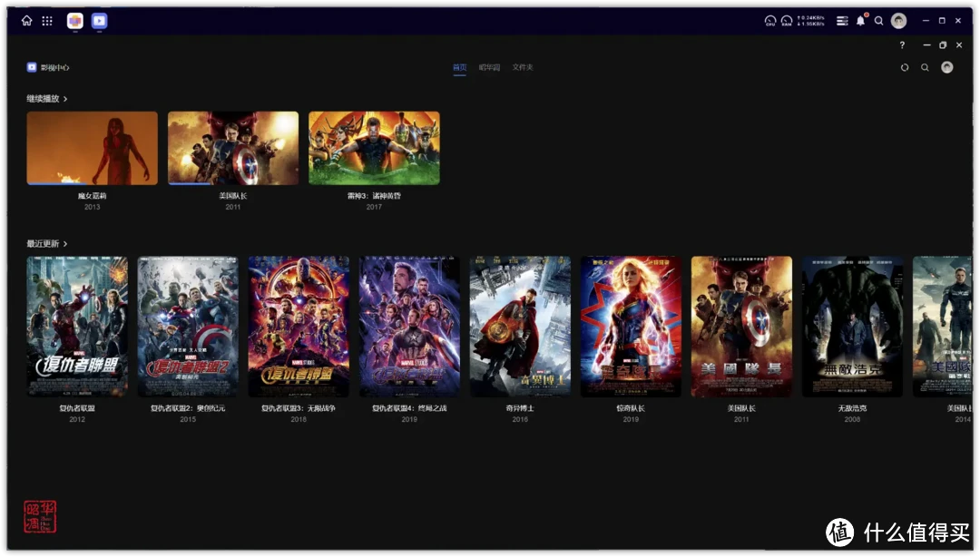Open the 无敌浩克 movie title link

[x=852, y=408]
